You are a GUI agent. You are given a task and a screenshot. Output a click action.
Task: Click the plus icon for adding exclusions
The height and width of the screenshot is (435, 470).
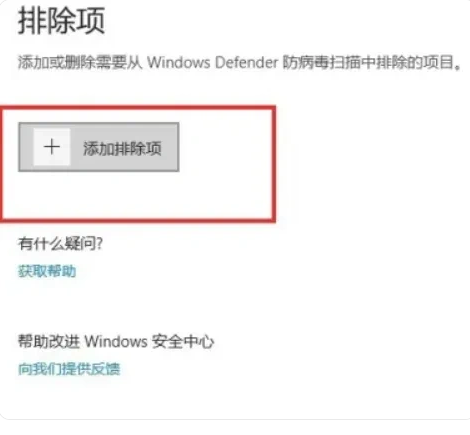coord(52,147)
